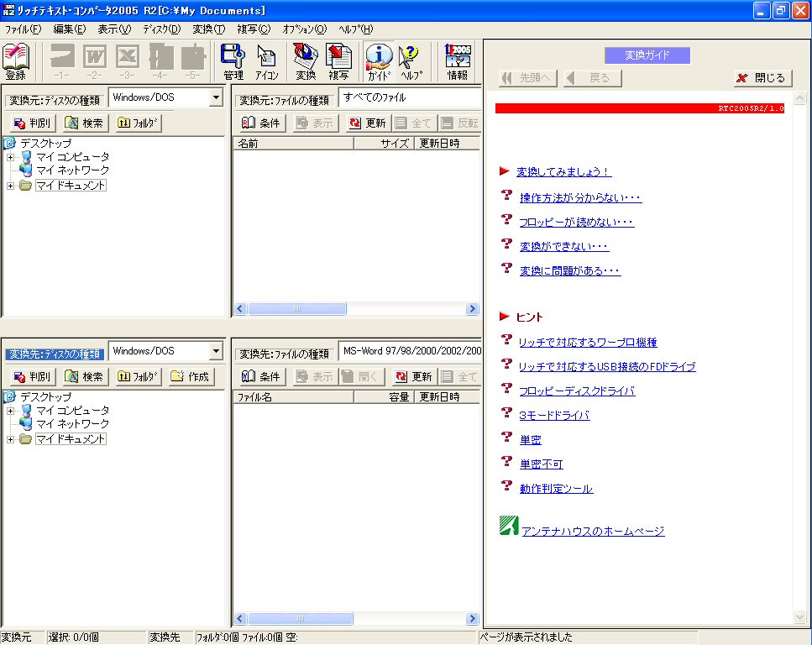Screen dimensions: 812x645
Task: Open source disk type Windows/DOS dropdown
Action: pos(216,97)
